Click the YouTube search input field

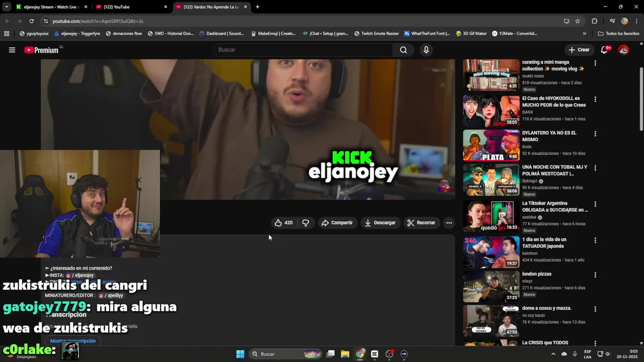(303, 50)
